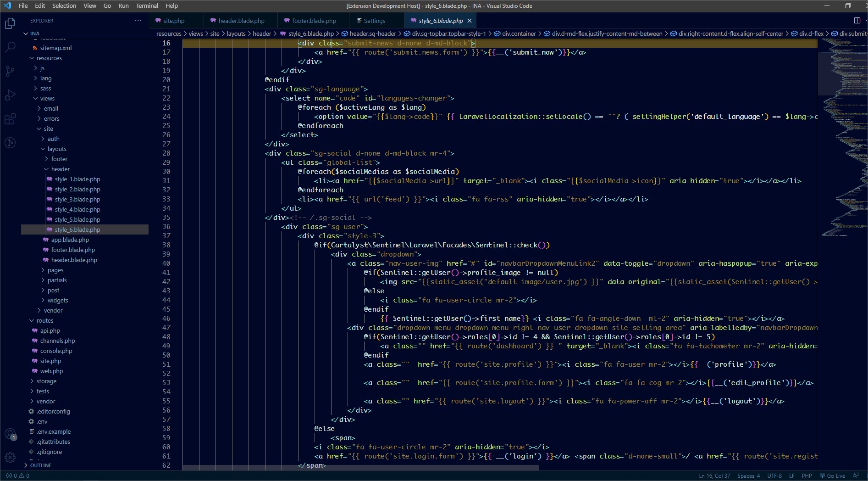The width and height of the screenshot is (868, 481).
Task: Click Ln 16, Col 37 cursor position
Action: click(x=714, y=475)
